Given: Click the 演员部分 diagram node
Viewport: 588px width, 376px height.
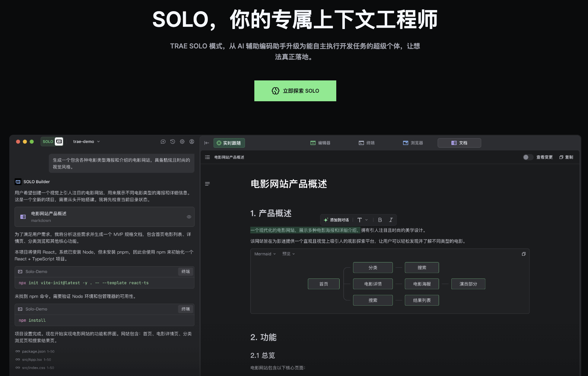Looking at the screenshot, I should tap(468, 284).
